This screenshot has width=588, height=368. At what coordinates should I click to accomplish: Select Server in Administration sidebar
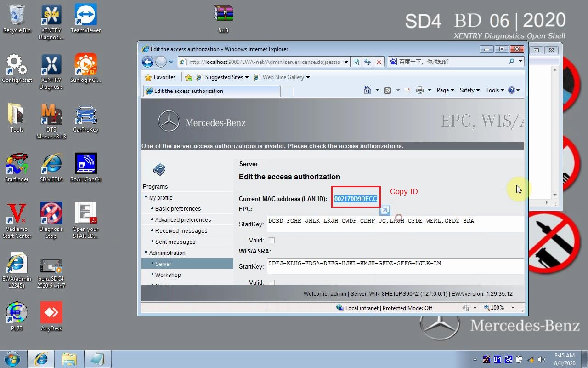click(x=187, y=264)
